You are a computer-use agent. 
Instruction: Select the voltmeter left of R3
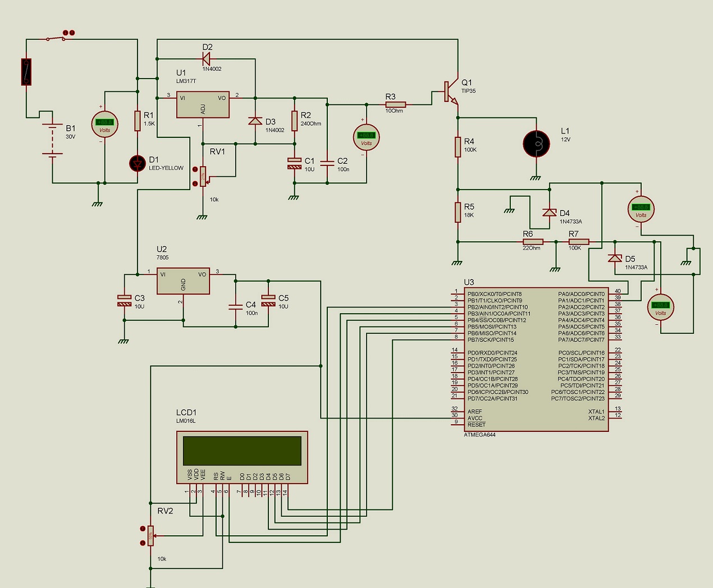click(x=367, y=137)
